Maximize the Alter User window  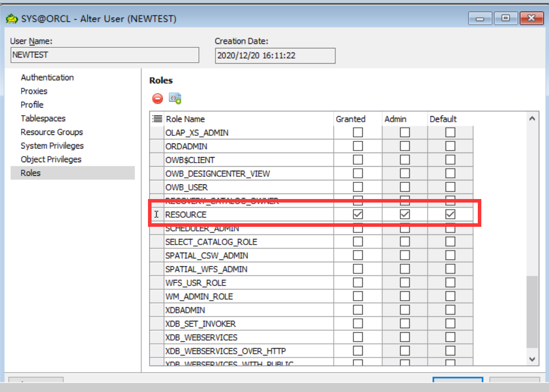[506, 18]
